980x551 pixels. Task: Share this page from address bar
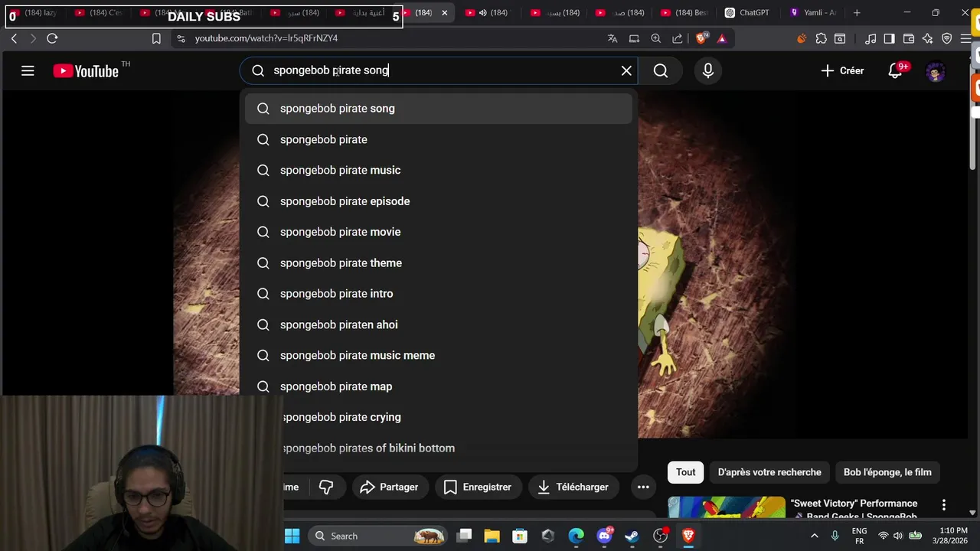coord(678,38)
